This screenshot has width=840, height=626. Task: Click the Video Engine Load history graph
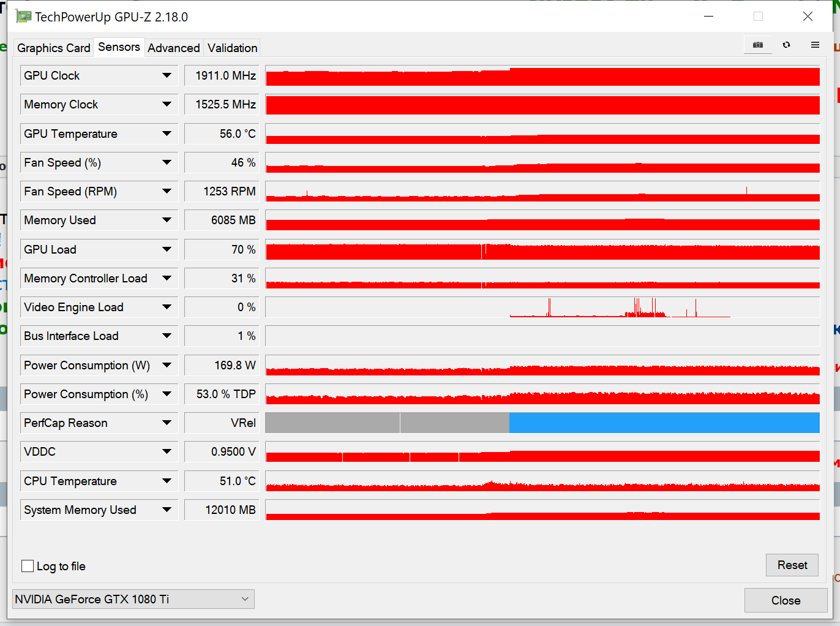(x=542, y=307)
